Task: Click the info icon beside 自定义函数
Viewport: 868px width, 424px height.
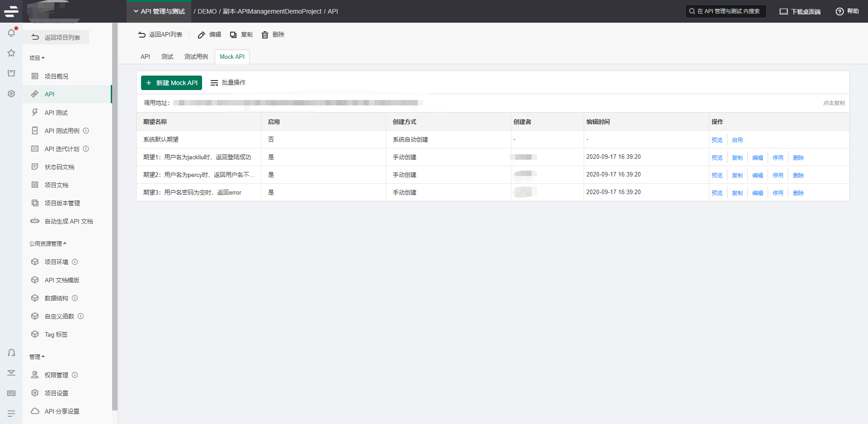Action: 80,316
